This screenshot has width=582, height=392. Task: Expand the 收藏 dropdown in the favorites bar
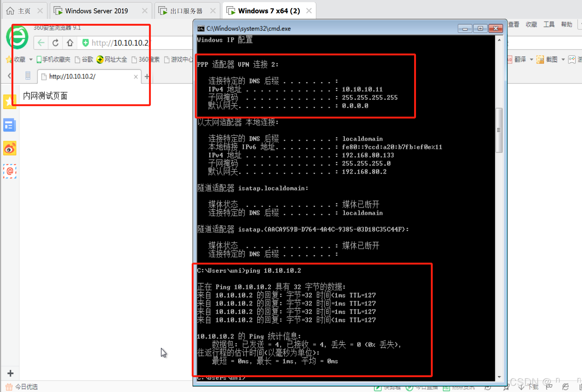[31, 59]
